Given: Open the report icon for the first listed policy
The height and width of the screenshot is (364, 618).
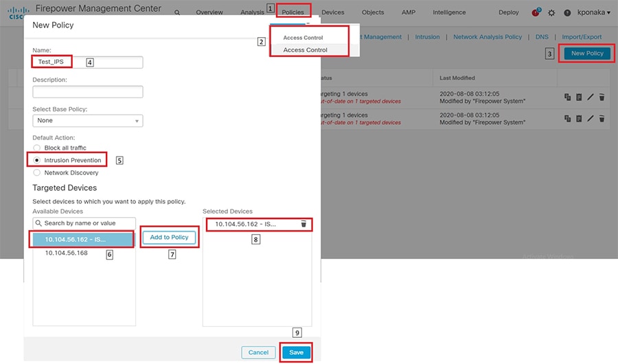Looking at the screenshot, I should click(579, 97).
